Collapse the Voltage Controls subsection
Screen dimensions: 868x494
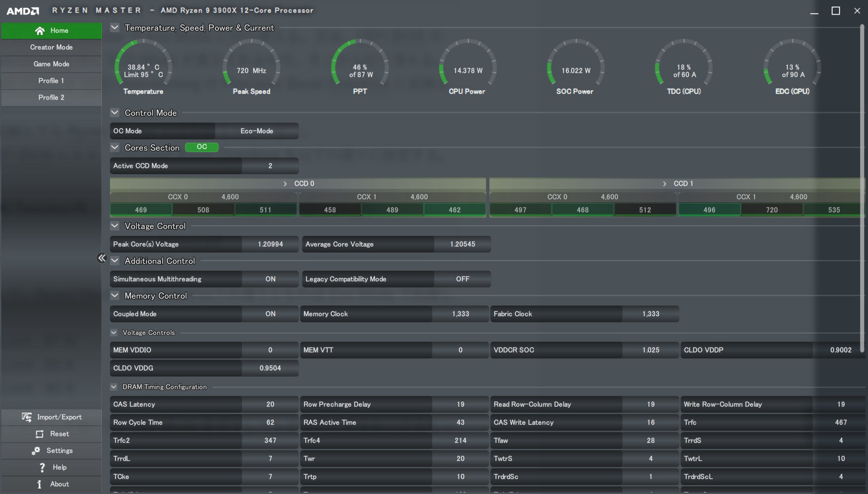pos(114,333)
